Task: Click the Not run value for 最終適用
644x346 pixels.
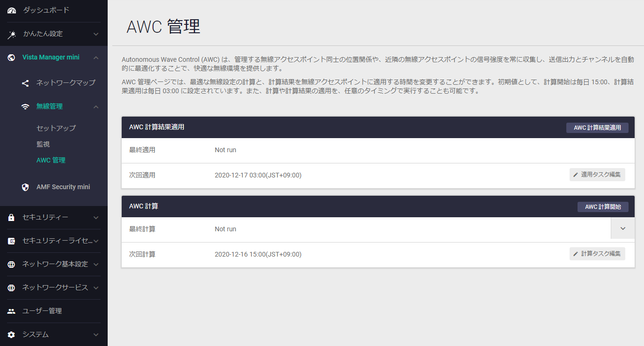Action: click(226, 150)
